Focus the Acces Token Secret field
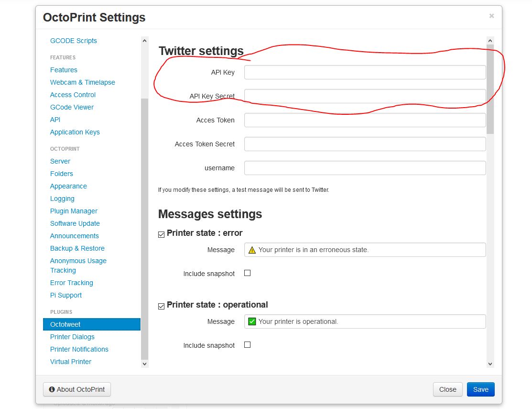 click(365, 144)
